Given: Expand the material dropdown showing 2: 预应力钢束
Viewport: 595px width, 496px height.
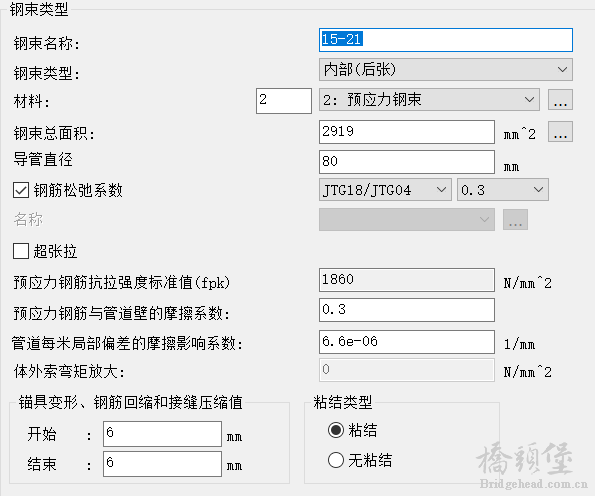Looking at the screenshot, I should [429, 100].
